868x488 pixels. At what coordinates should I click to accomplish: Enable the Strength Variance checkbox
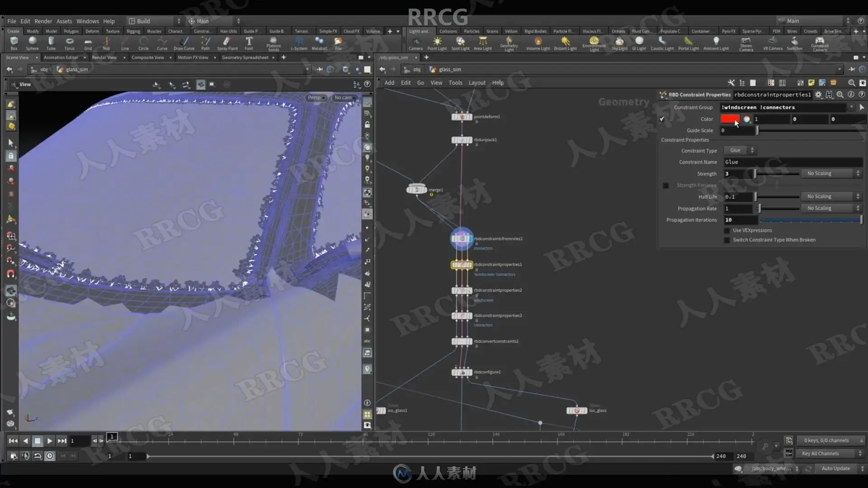point(666,185)
